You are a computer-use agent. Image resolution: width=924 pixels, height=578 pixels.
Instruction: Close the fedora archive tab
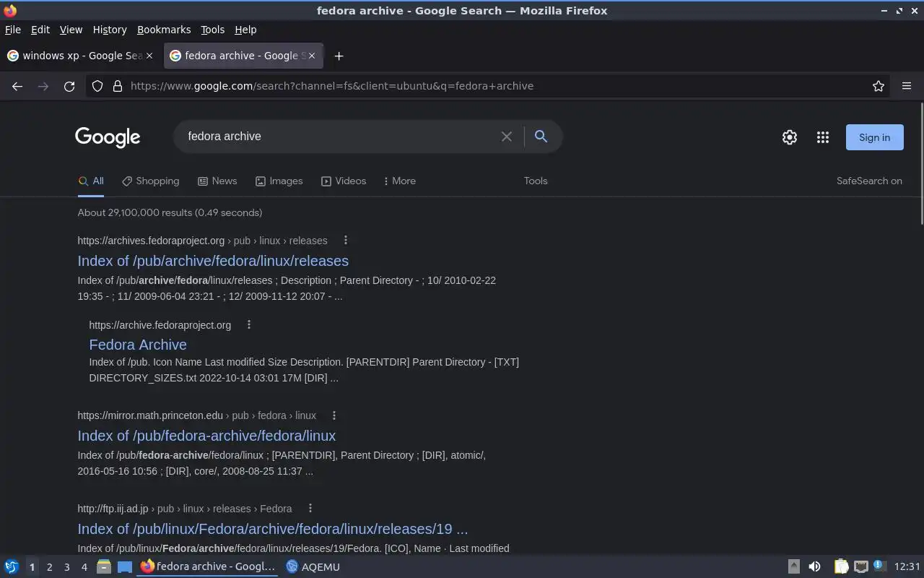click(x=312, y=56)
